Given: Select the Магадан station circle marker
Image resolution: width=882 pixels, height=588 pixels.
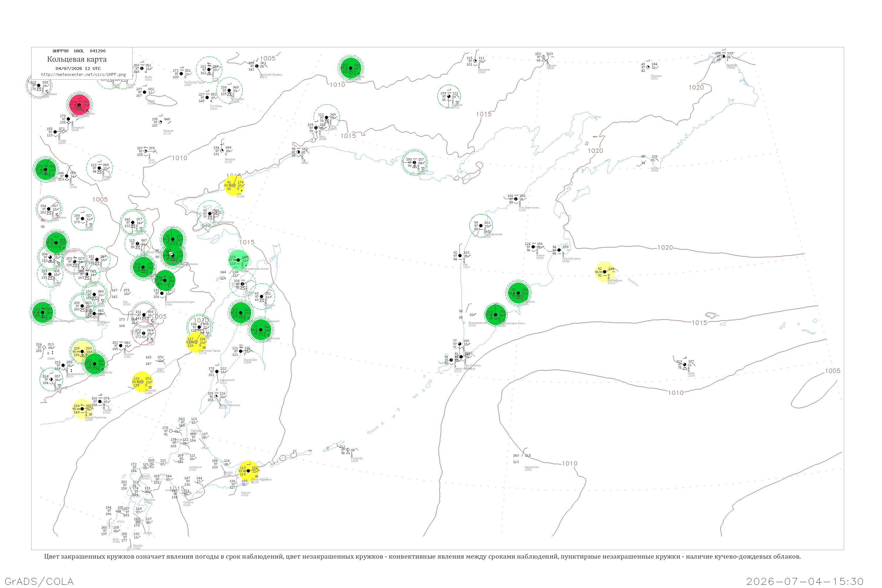Looking at the screenshot, I should click(414, 162).
